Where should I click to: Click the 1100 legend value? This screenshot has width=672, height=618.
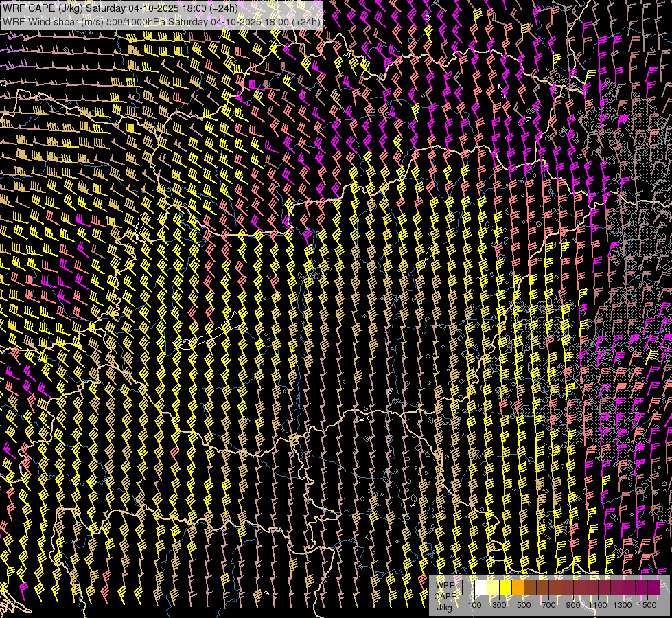tap(598, 605)
